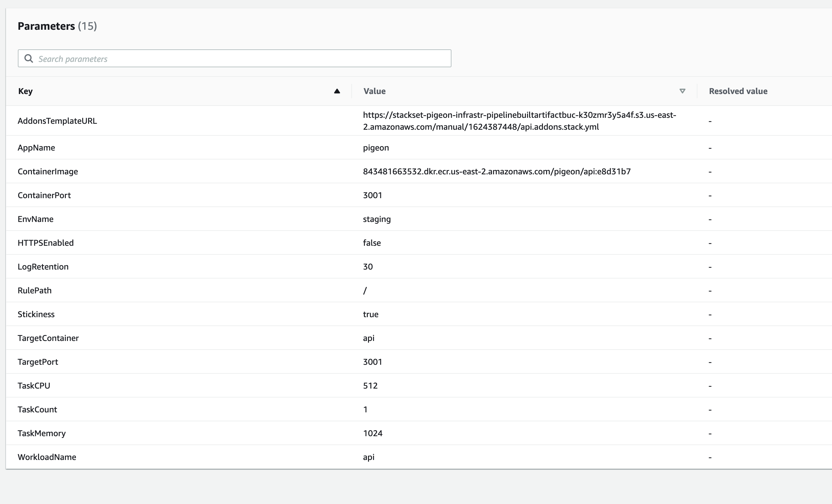Select the TargetContainer key

click(x=48, y=338)
